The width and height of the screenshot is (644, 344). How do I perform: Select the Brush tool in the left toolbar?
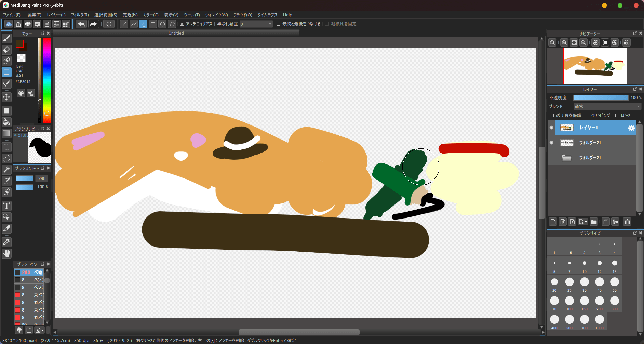pos(6,38)
